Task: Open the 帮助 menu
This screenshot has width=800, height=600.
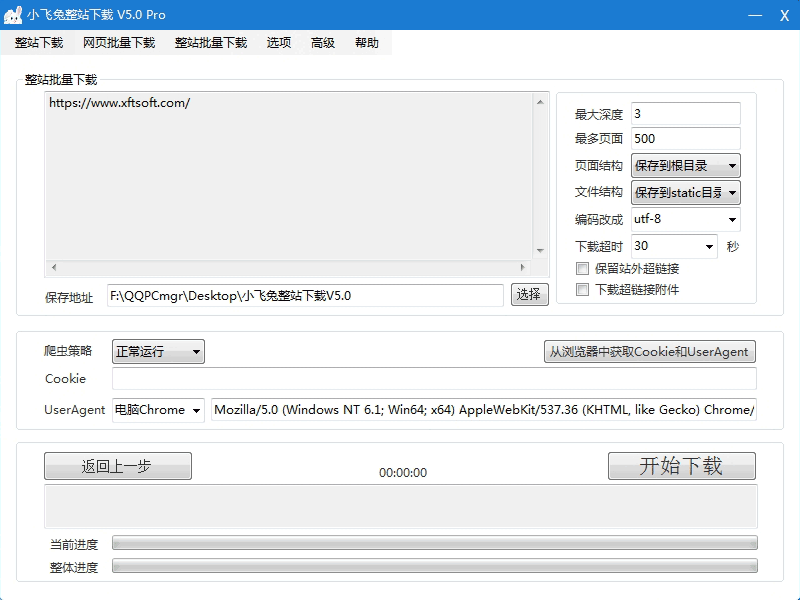Action: 367,43
